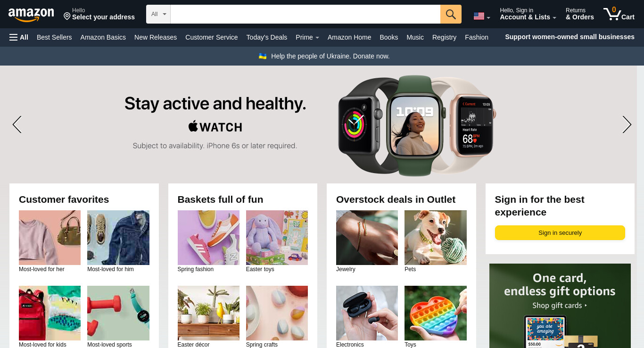Click the search text field
The height and width of the screenshot is (348, 644).
click(x=305, y=14)
